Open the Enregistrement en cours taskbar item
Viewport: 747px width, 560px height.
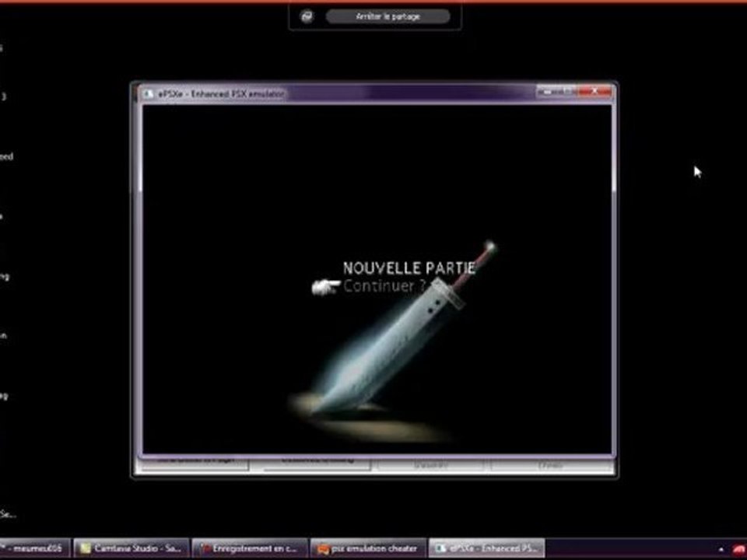click(249, 548)
